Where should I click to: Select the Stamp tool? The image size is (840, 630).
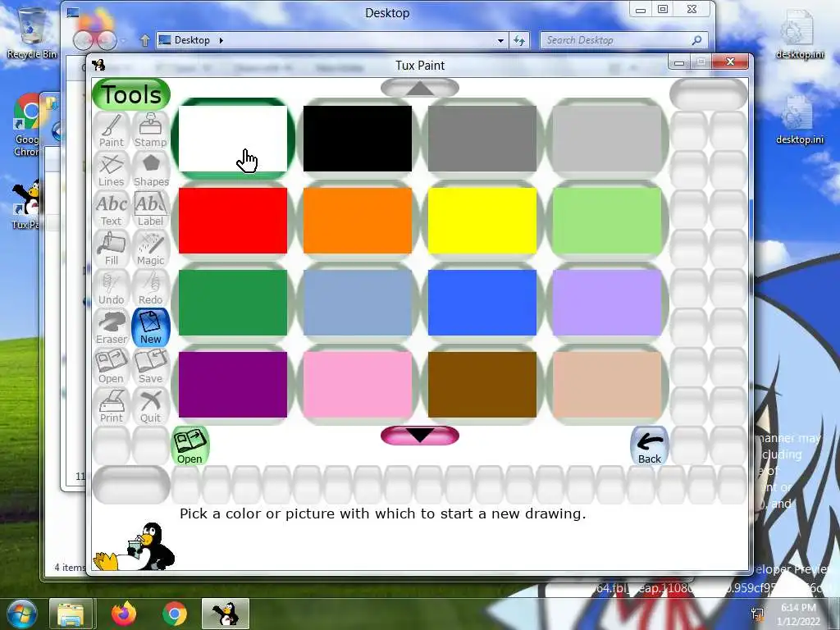point(151,131)
